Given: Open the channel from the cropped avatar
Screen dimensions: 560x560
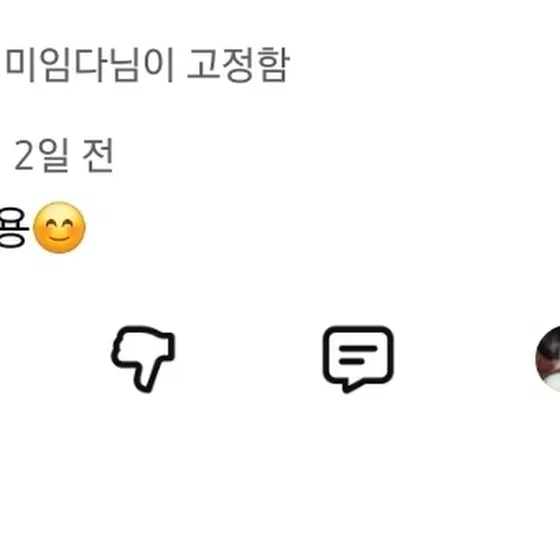Looking at the screenshot, I should [548, 359].
